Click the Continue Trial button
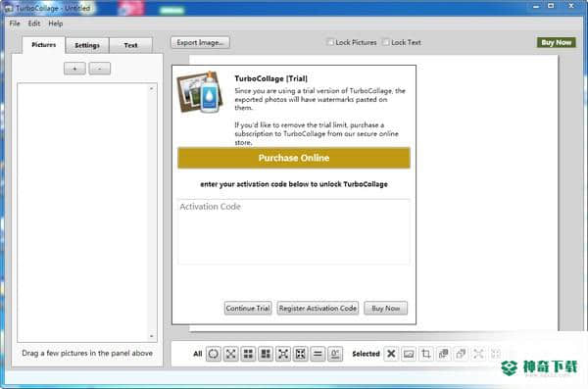Screen dimensions: 588x389 (x=248, y=308)
